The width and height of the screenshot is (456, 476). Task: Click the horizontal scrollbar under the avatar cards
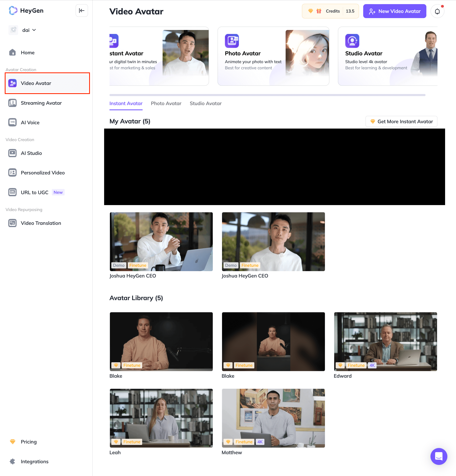[x=267, y=95]
